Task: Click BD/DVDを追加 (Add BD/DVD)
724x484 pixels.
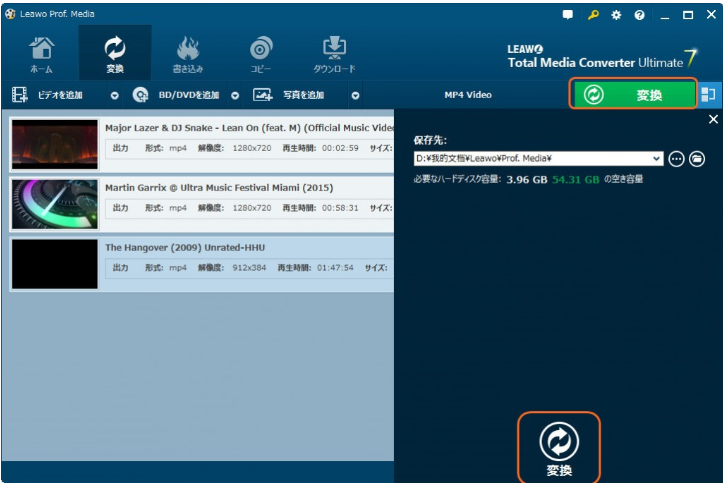Action: point(178,95)
